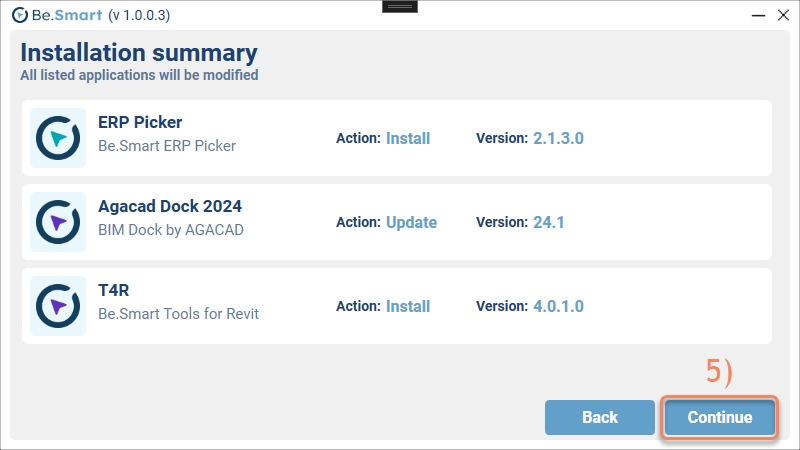Click the Update action for Agacad Dock
Screen dimensions: 800x450
(411, 222)
